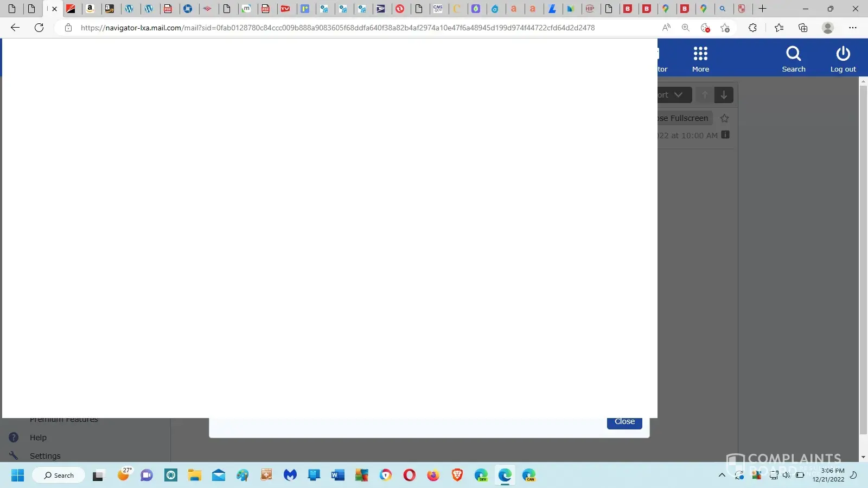
Task: Add this page to favorites
Action: 725,28
